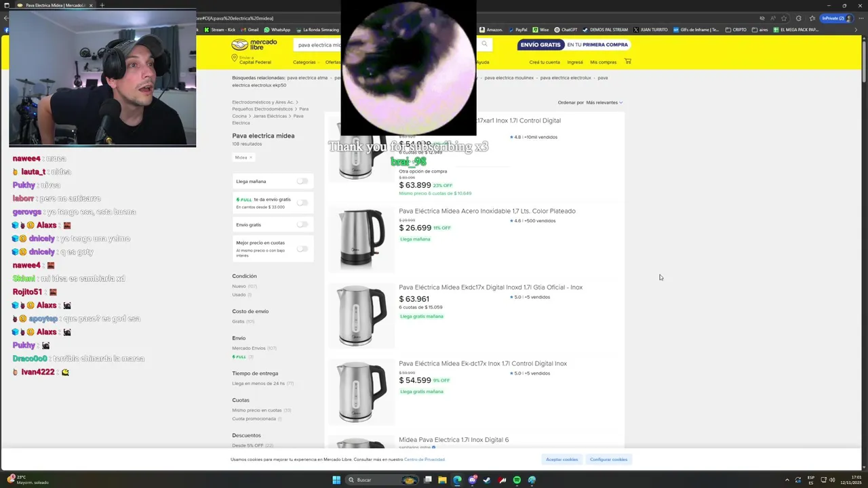Click the ENVÍO GRATIS promo banner
The width and height of the screenshot is (868, 488).
(x=574, y=45)
